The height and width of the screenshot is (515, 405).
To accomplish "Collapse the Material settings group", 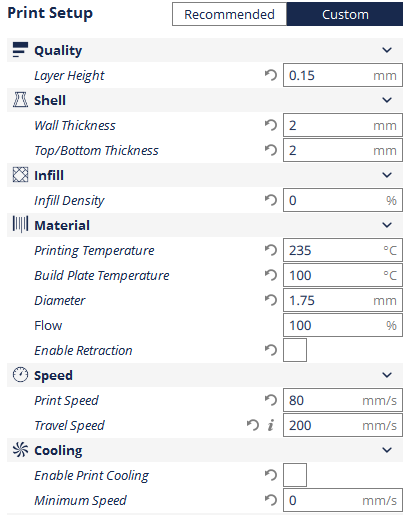I will coord(387,225).
